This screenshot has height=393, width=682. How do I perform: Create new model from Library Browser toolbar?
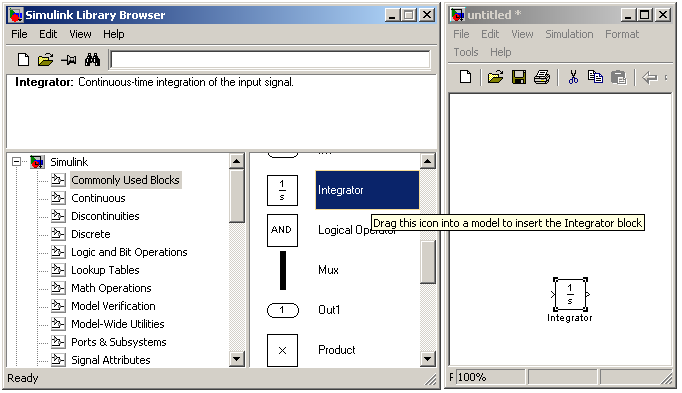pos(23,60)
